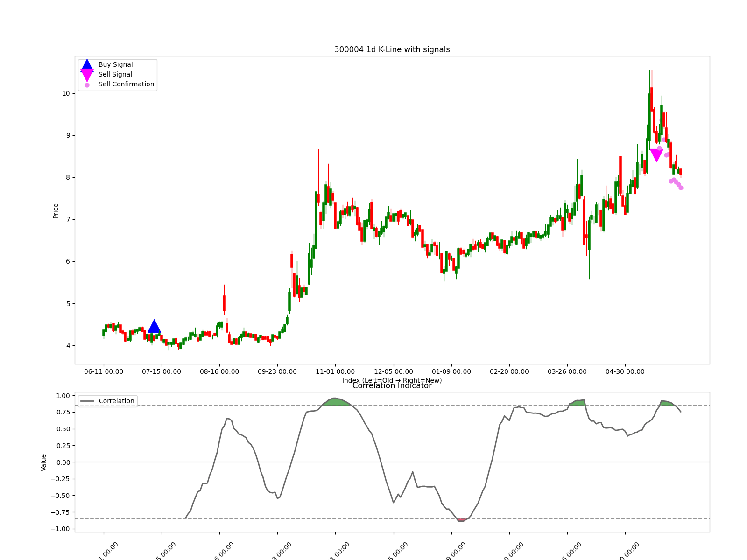Image resolution: width=747 pixels, height=560 pixels.
Task: Click the '04-30 00:00' date tick label
Action: (625, 372)
